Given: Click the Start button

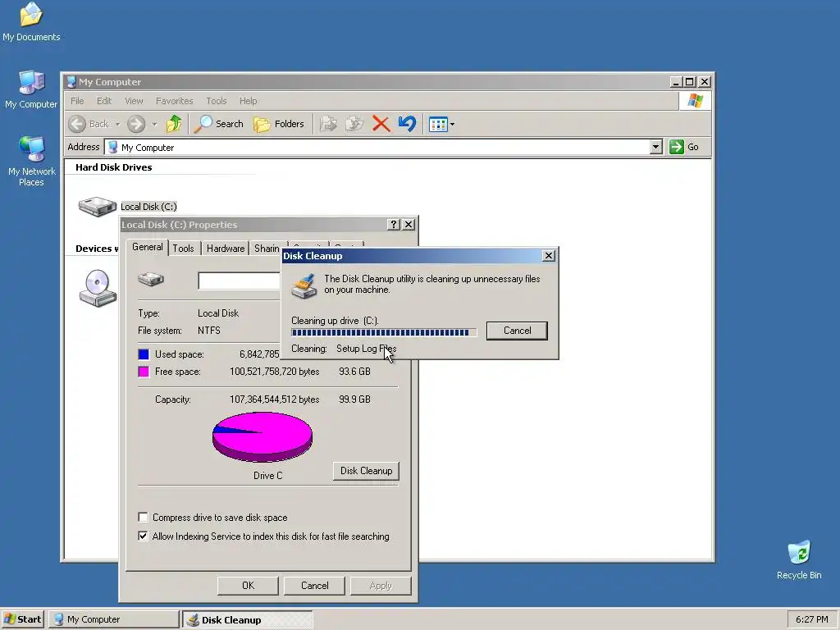Looking at the screenshot, I should click(22, 619).
